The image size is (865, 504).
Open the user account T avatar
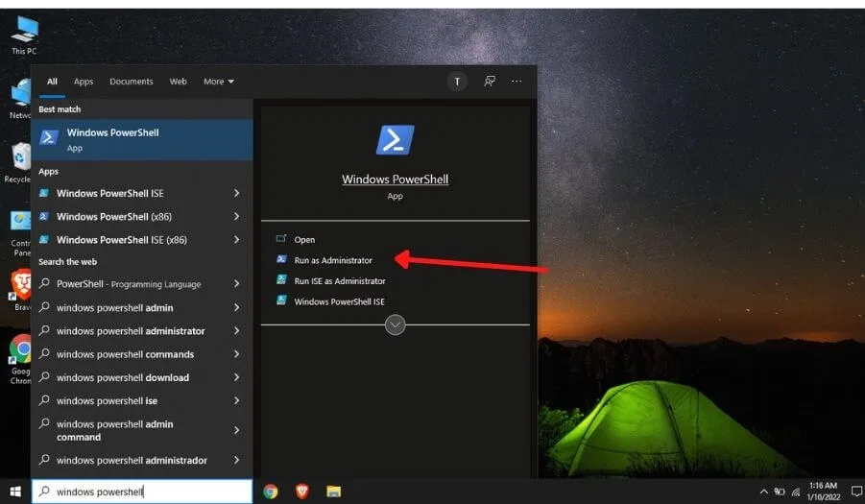(x=457, y=82)
